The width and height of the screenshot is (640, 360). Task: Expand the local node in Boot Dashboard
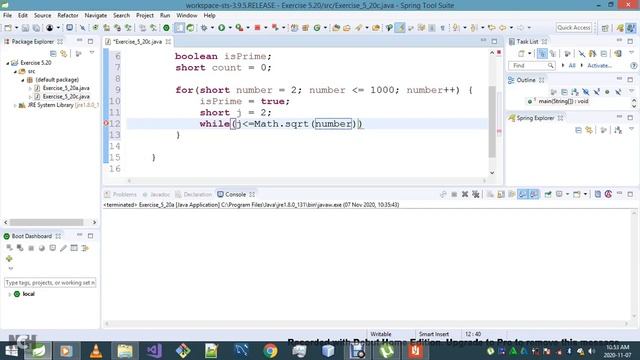tap(9, 294)
